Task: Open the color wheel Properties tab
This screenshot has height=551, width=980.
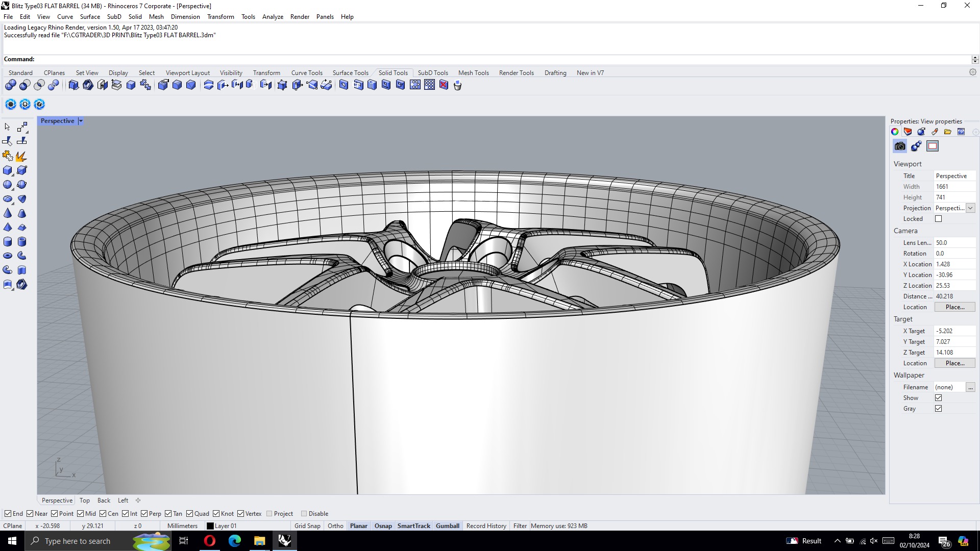Action: [x=895, y=132]
